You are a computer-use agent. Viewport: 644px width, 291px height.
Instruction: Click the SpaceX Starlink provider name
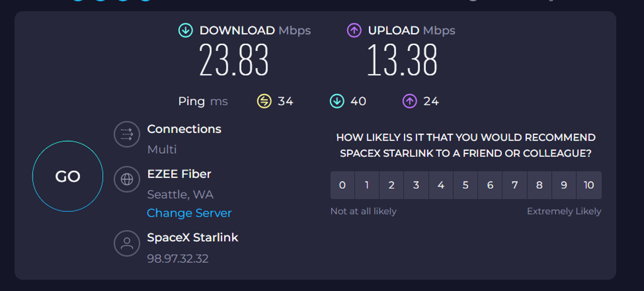point(192,238)
